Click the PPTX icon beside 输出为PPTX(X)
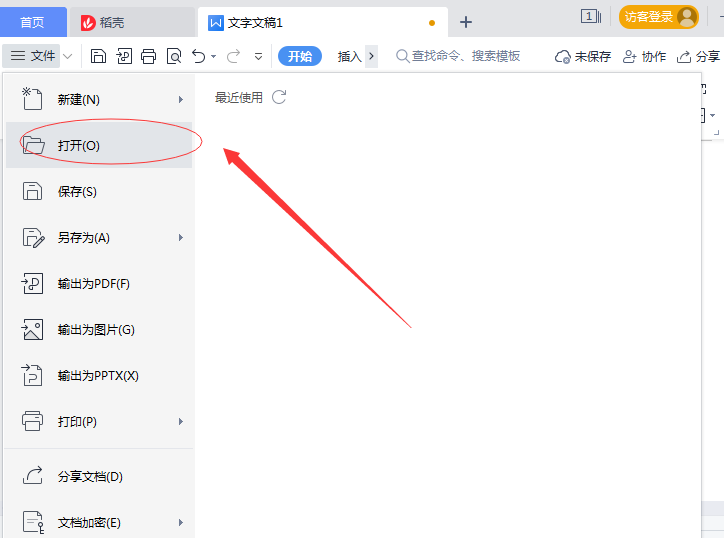This screenshot has height=538, width=724. (x=32, y=375)
